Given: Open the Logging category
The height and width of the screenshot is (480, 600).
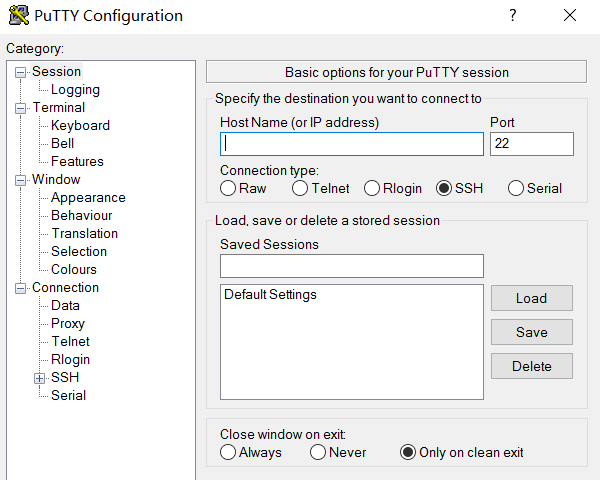Looking at the screenshot, I should (x=75, y=90).
